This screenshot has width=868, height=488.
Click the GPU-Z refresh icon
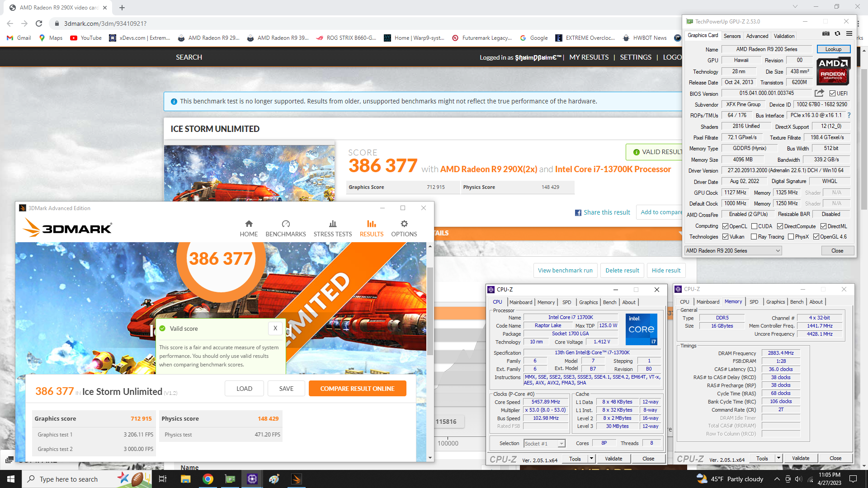837,34
